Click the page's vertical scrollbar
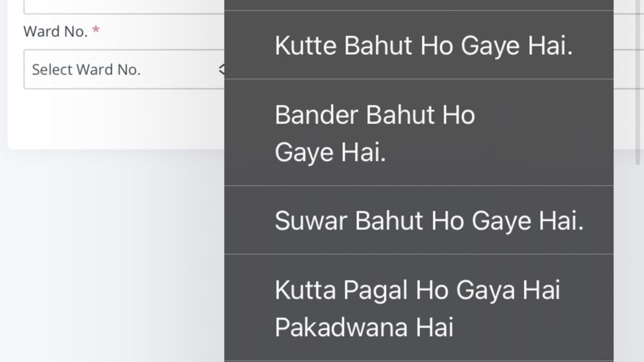The width and height of the screenshot is (644, 362). click(638, 80)
